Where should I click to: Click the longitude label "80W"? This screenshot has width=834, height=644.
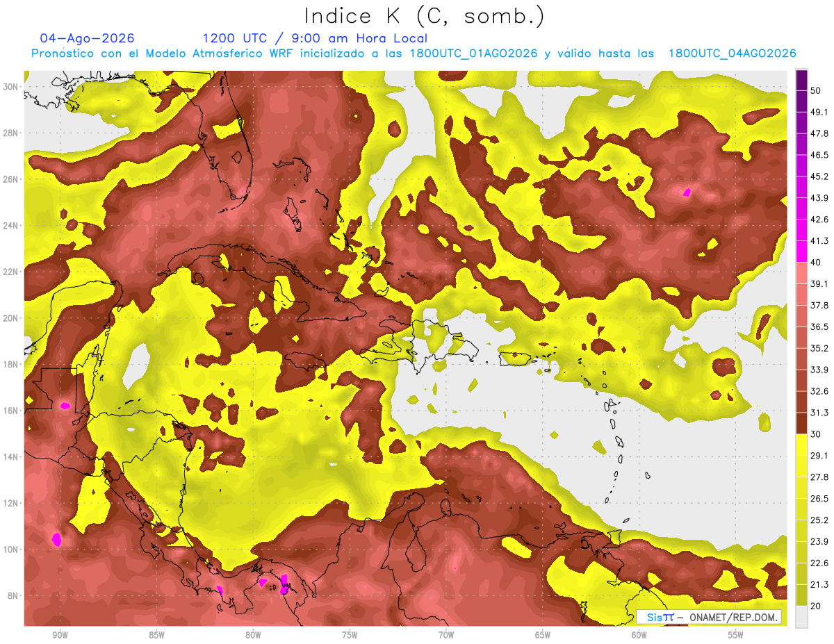pos(253,635)
